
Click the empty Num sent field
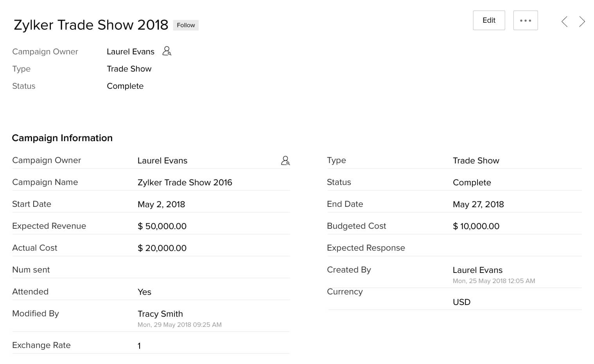(x=214, y=270)
